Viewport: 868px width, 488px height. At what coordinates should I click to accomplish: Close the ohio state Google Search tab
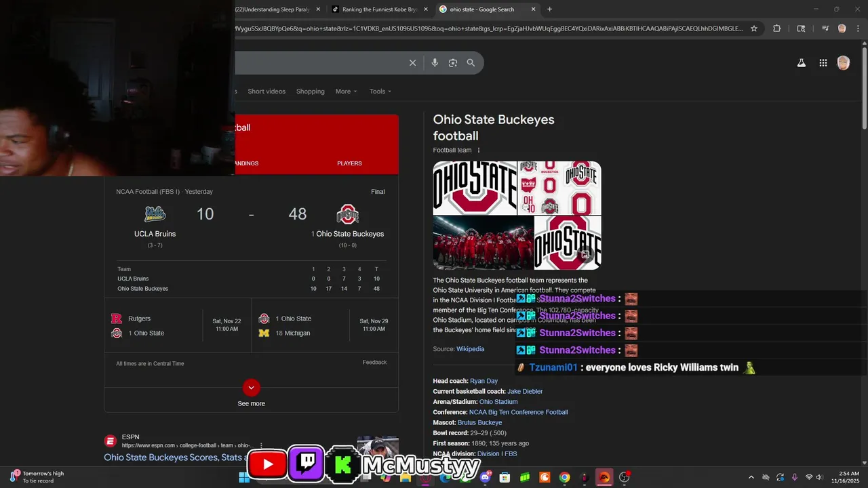click(533, 9)
